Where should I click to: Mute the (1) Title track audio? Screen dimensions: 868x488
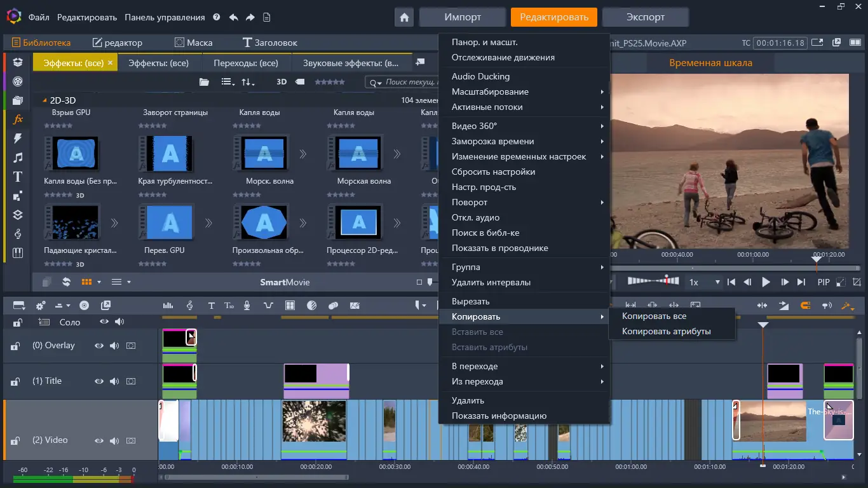pos(114,381)
